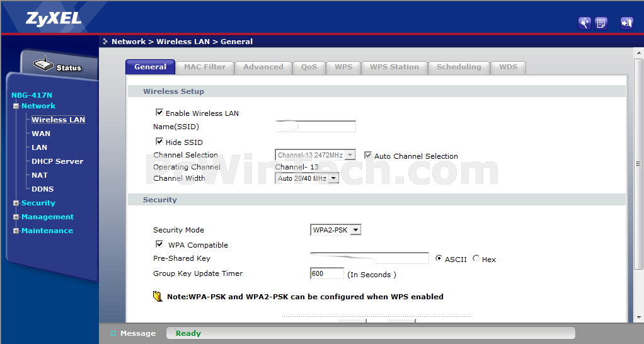Switch to the WPS Station tab
This screenshot has width=644, height=344.
click(394, 67)
